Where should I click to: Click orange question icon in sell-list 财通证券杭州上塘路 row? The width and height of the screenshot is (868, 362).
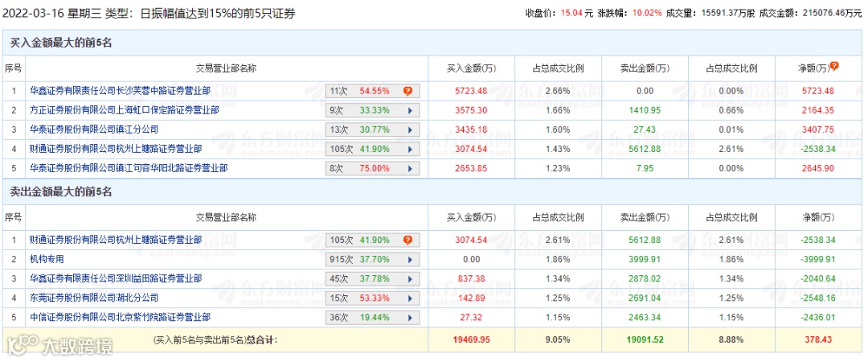coord(407,240)
